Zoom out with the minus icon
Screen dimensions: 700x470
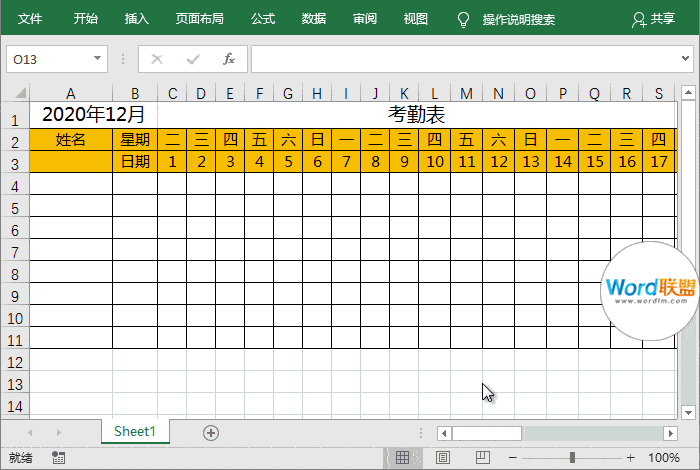512,458
